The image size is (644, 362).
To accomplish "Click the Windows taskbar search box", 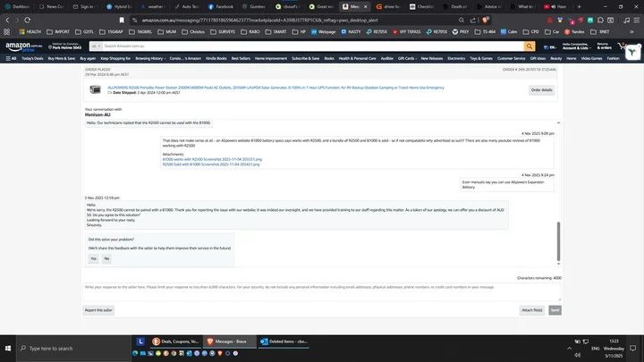I will (73, 348).
